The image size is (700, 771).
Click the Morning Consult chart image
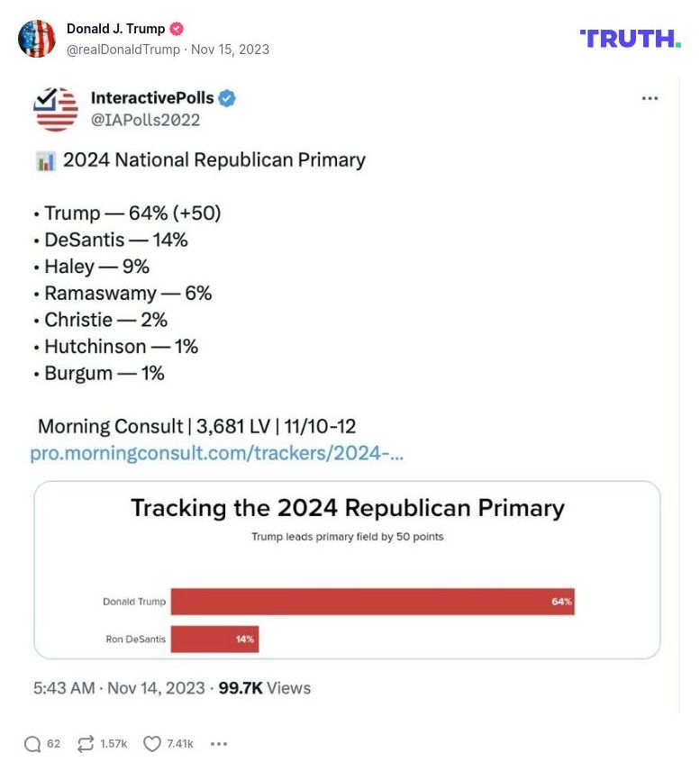click(347, 568)
